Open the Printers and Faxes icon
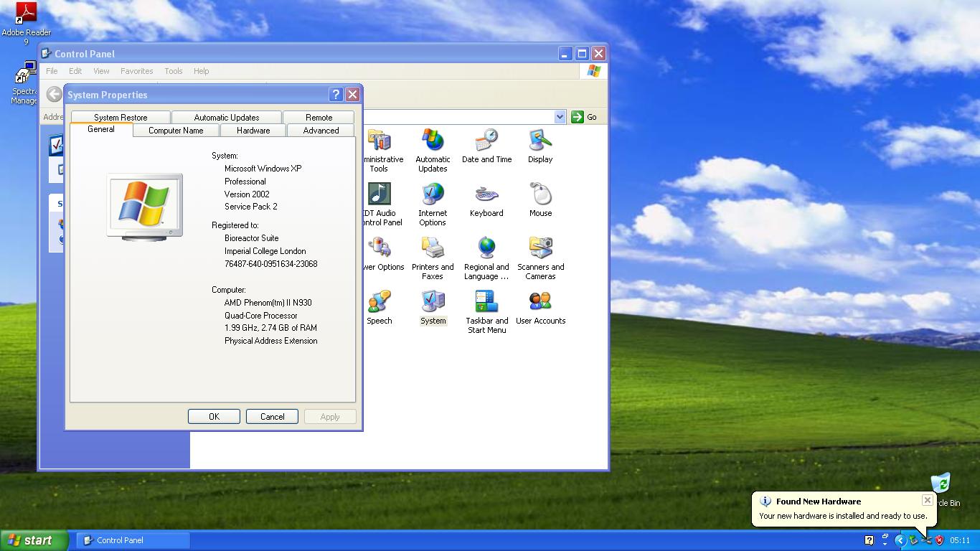This screenshot has height=551, width=980. tap(433, 258)
